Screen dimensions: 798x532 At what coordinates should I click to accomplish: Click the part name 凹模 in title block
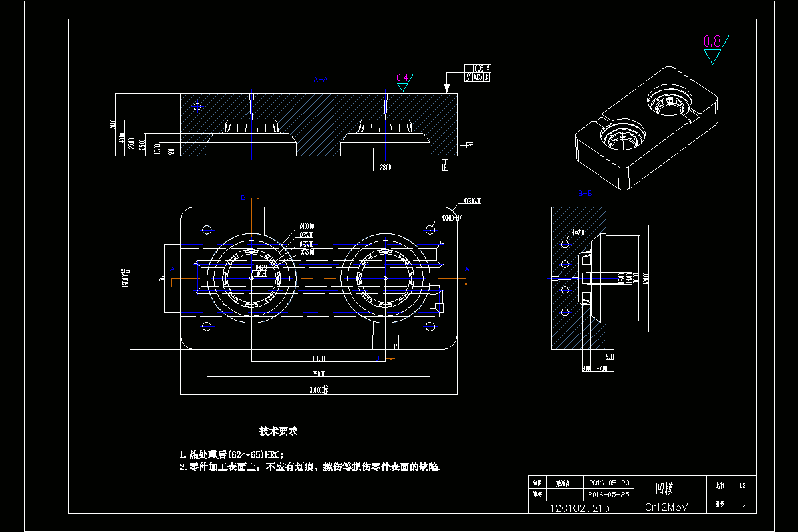click(x=665, y=489)
